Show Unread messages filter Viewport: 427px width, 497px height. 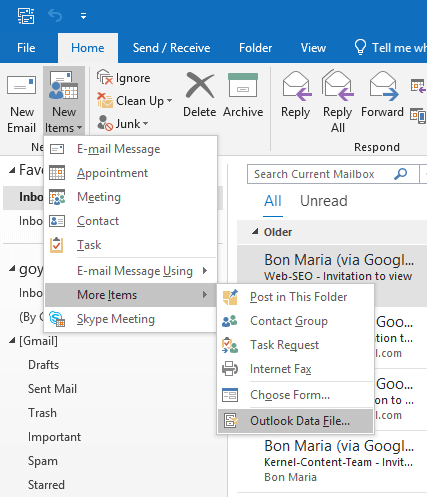click(324, 201)
